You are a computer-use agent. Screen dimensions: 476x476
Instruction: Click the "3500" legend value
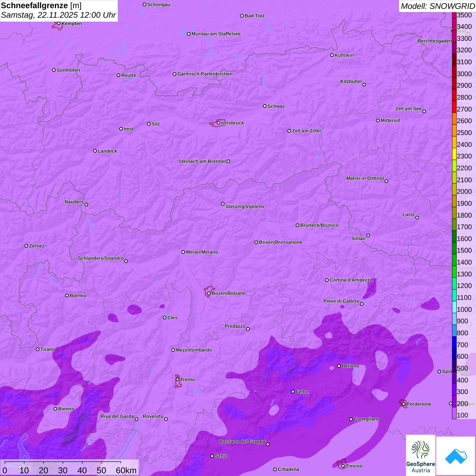point(464,15)
